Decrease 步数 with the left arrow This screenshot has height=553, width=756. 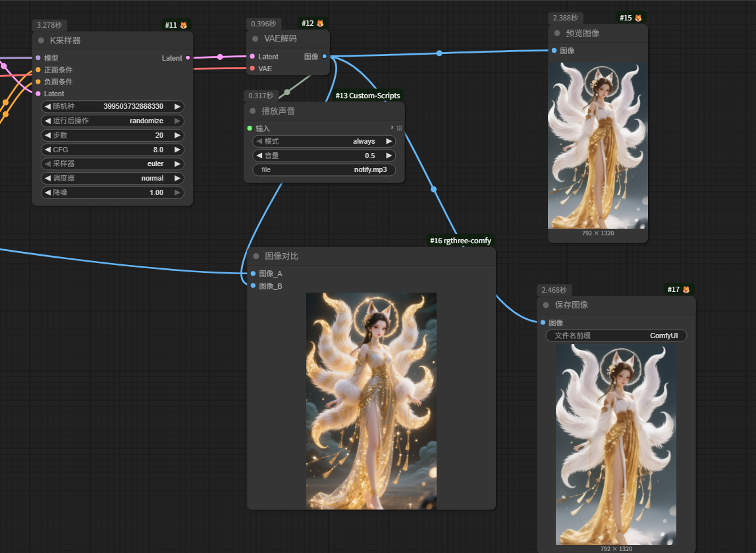click(x=47, y=135)
